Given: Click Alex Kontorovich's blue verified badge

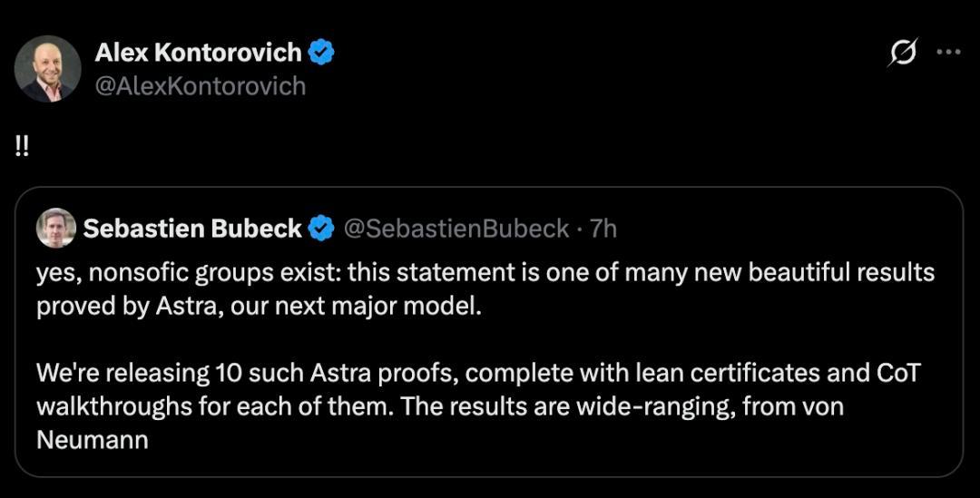Looking at the screenshot, I should [321, 52].
